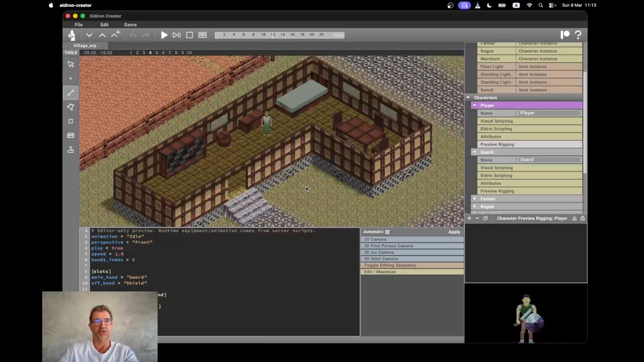This screenshot has width=644, height=362.
Task: Click the plus icon below tree
Action: click(x=469, y=218)
